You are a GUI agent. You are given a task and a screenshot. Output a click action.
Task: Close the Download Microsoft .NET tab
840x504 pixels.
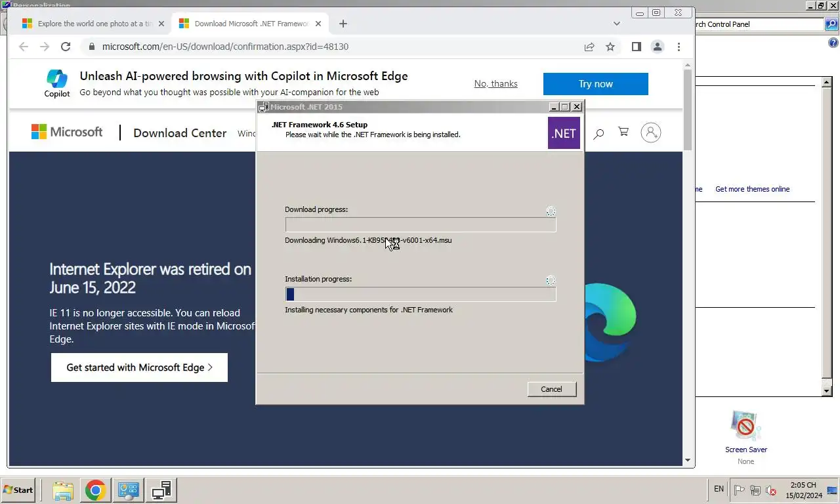tap(318, 24)
